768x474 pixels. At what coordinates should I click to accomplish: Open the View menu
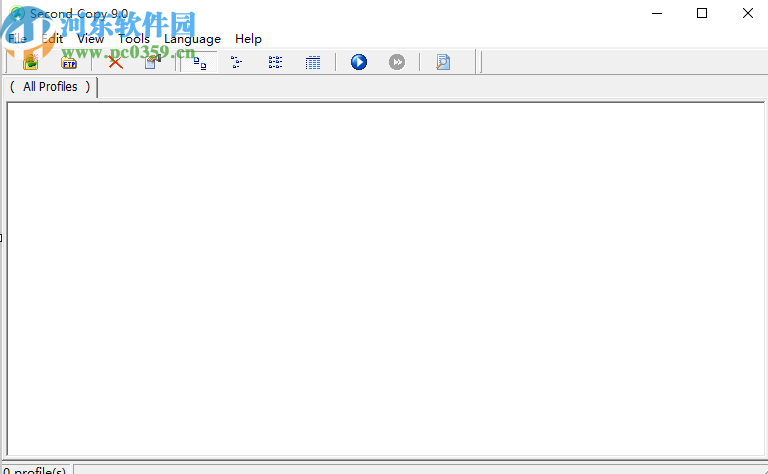(90, 39)
